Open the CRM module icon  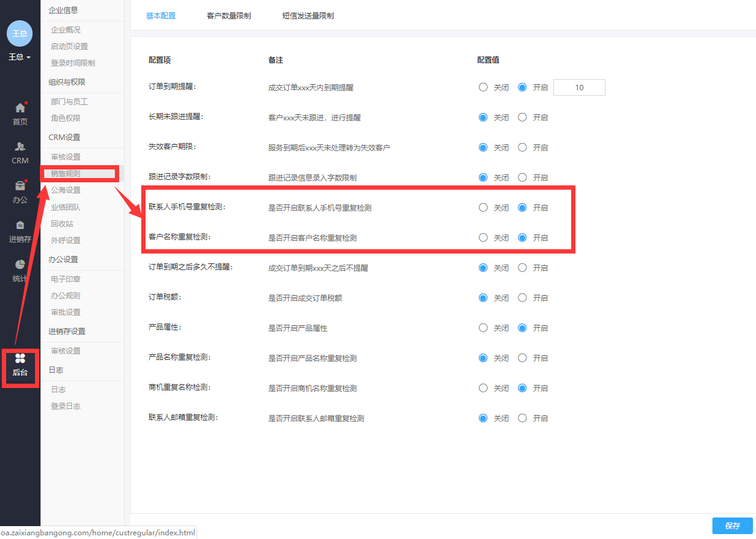(x=20, y=147)
